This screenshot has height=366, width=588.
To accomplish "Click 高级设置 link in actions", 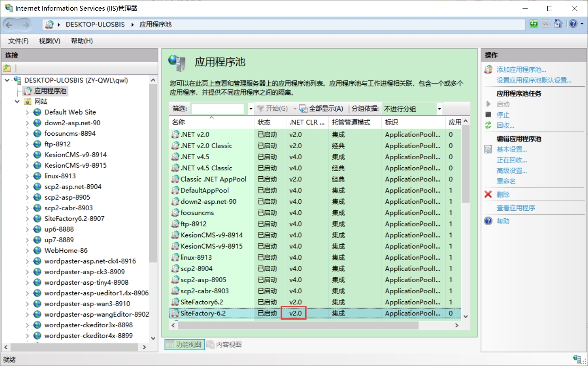I will (x=512, y=171).
